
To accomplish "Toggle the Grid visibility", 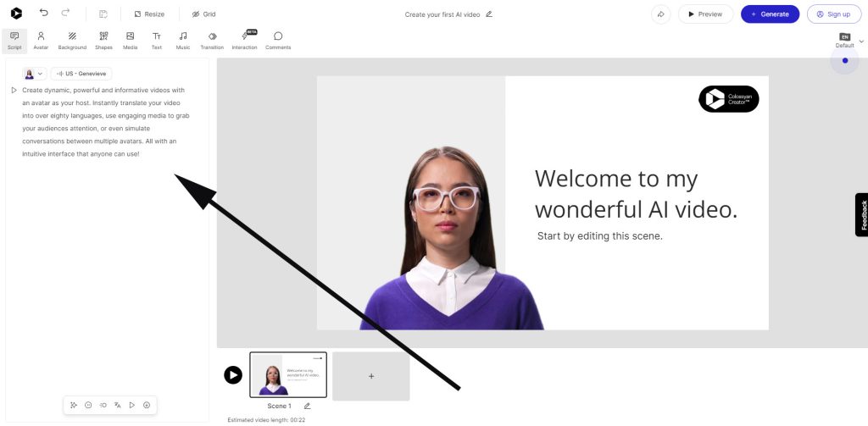I will click(203, 14).
